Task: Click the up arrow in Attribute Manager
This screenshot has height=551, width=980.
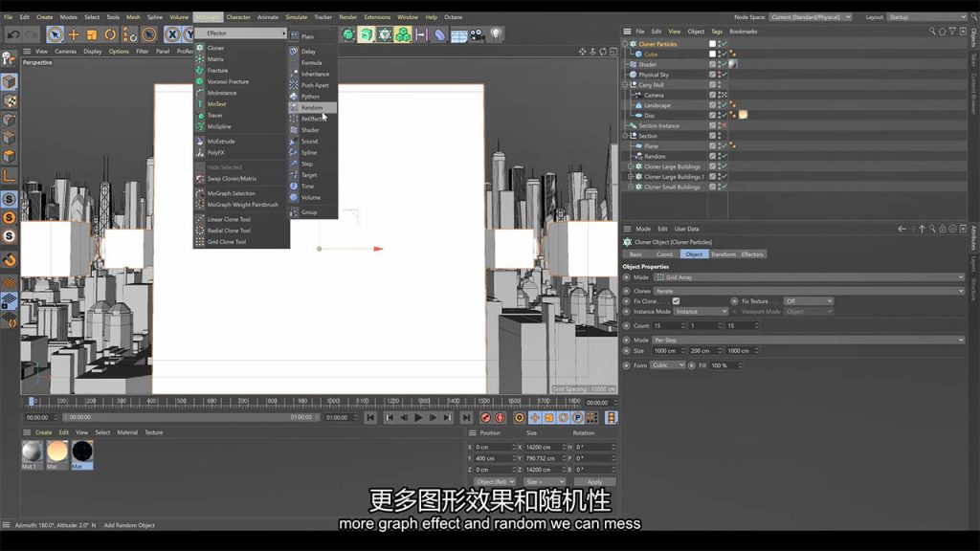Action: click(922, 229)
